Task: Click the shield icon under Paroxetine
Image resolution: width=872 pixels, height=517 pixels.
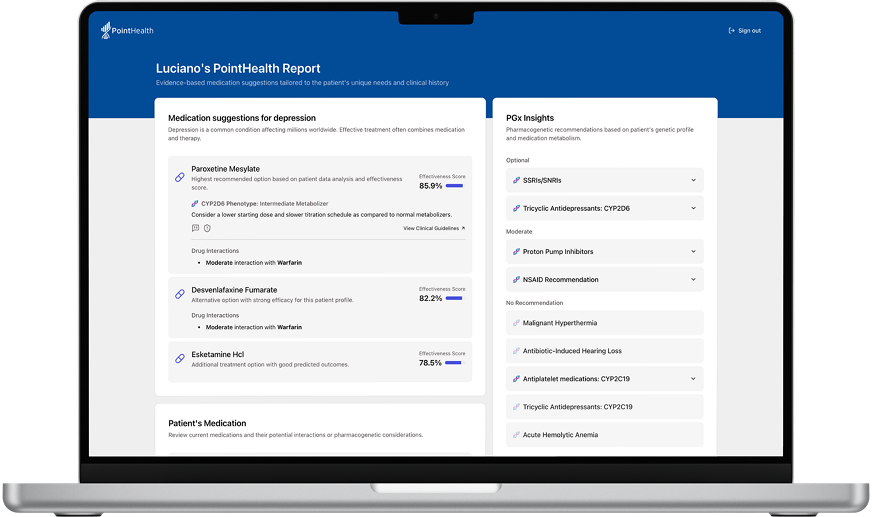Action: click(207, 228)
